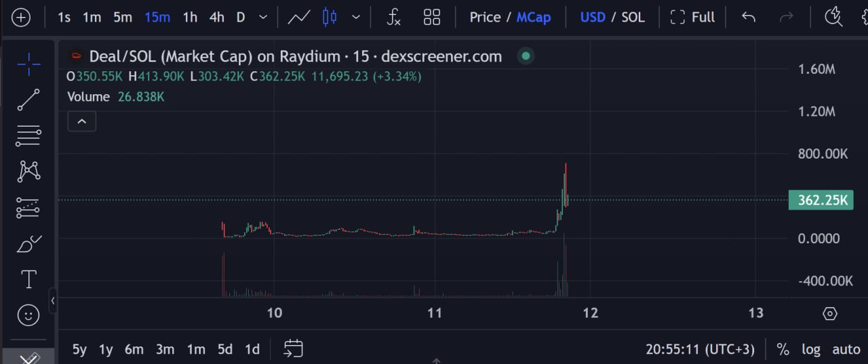Select the ruler measure tool at sidebar bottom
The width and height of the screenshot is (868, 364).
(x=28, y=357)
